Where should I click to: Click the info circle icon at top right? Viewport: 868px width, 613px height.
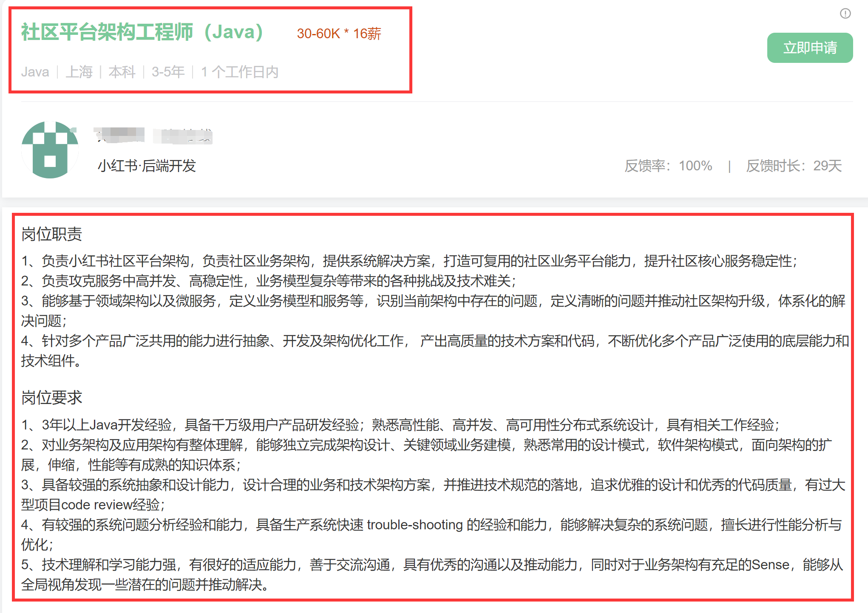(x=845, y=14)
